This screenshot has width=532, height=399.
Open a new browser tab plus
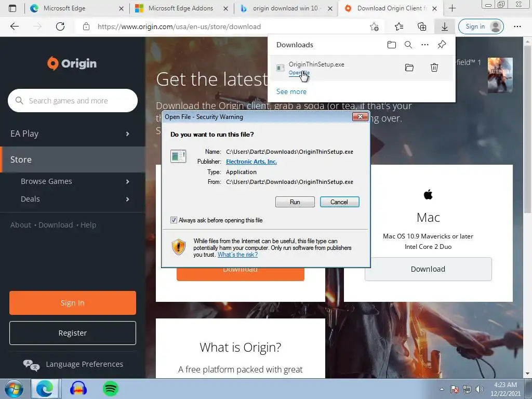pos(452,8)
